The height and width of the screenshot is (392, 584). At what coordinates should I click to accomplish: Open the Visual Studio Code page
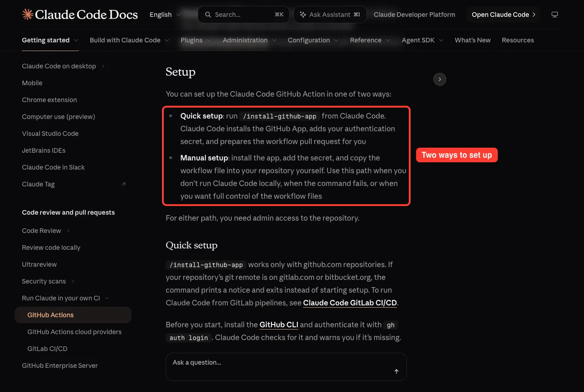(x=50, y=134)
